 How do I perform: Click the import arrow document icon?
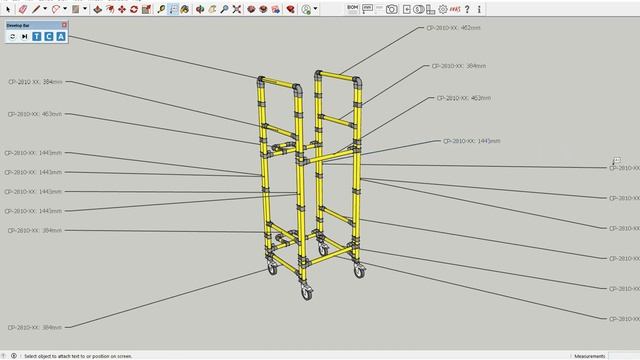tap(407, 9)
